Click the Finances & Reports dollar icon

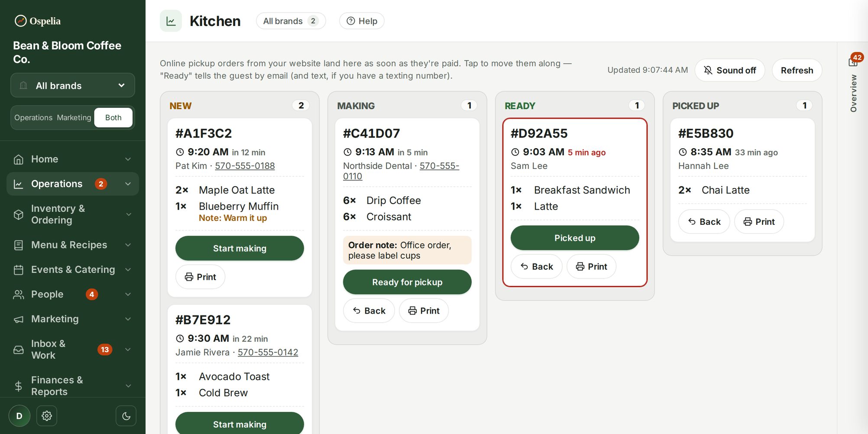(x=18, y=386)
